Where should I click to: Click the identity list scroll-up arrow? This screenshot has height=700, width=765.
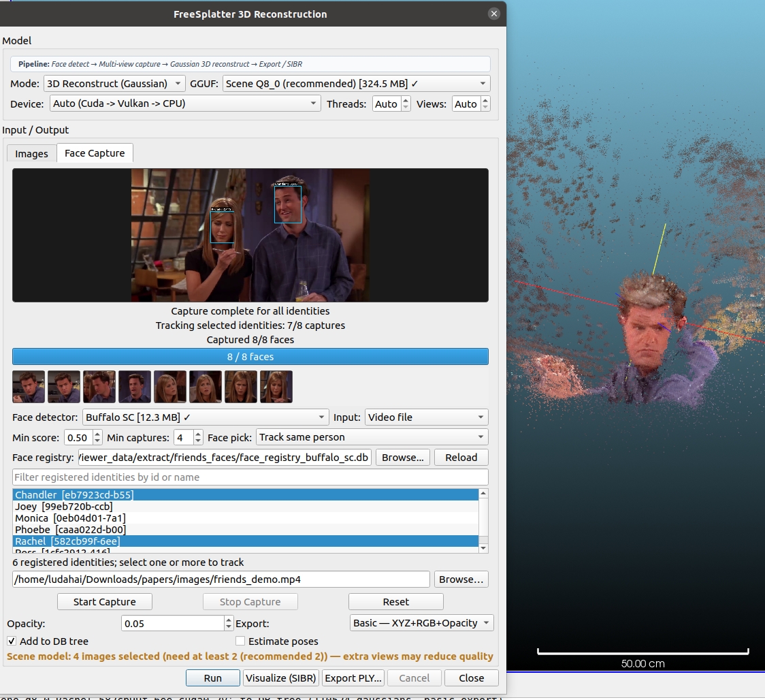[483, 494]
